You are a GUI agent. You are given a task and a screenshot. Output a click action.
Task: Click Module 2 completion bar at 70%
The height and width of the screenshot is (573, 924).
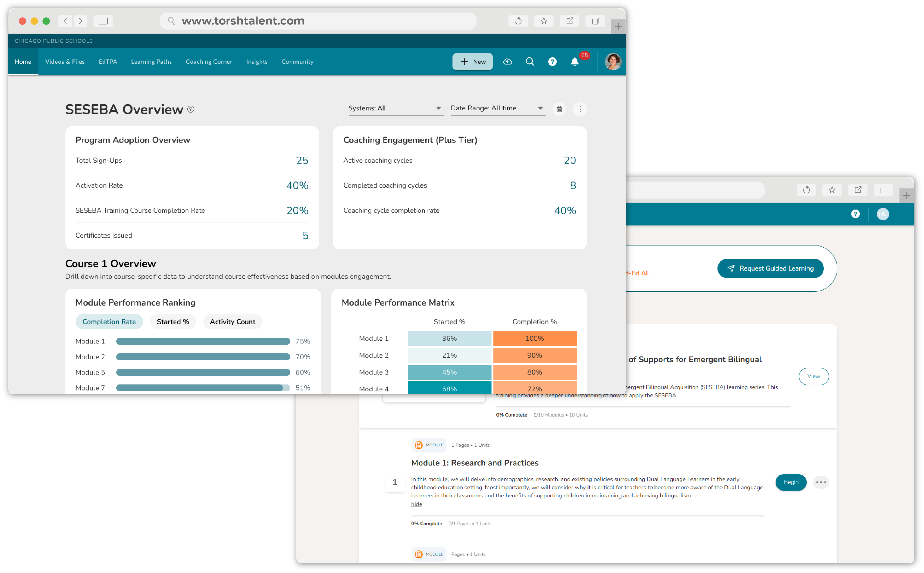(x=203, y=357)
